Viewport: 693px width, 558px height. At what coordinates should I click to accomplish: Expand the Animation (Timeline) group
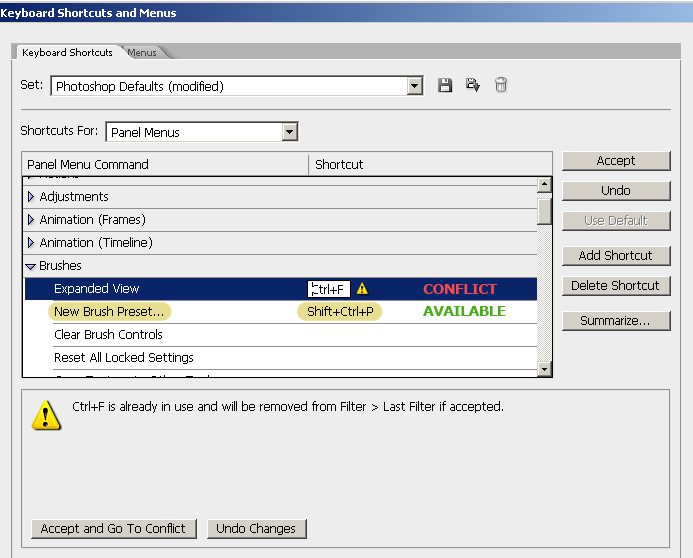[x=31, y=243]
